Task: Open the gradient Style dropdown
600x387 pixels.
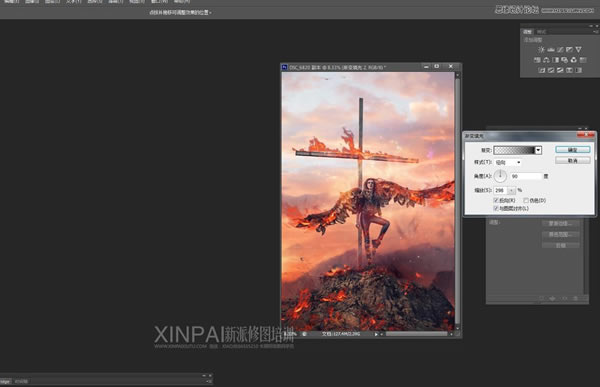Action: (x=508, y=162)
